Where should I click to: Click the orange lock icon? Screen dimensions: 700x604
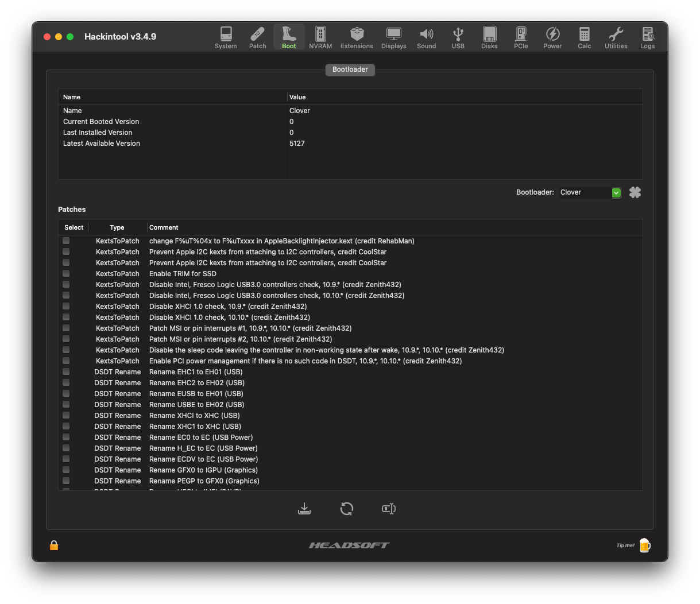tap(54, 545)
